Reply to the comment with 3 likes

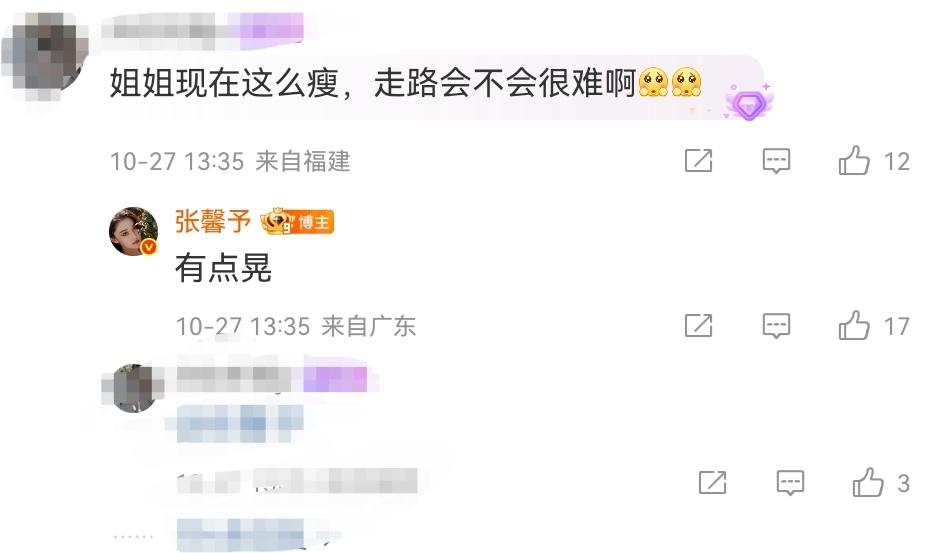click(790, 483)
